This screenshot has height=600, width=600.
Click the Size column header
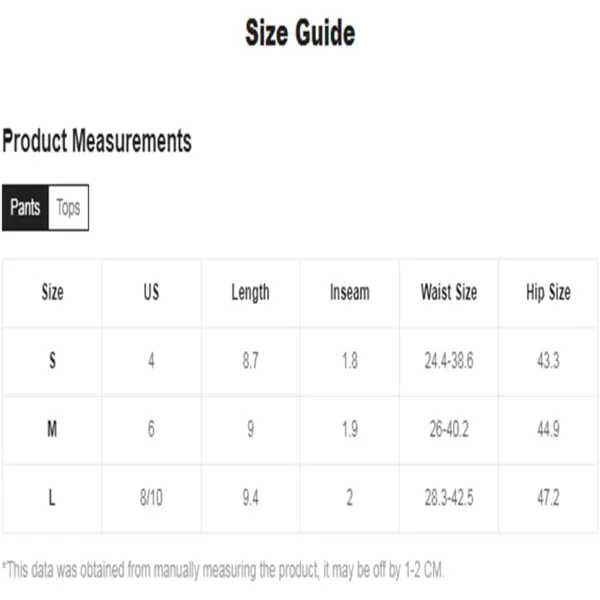[52, 293]
